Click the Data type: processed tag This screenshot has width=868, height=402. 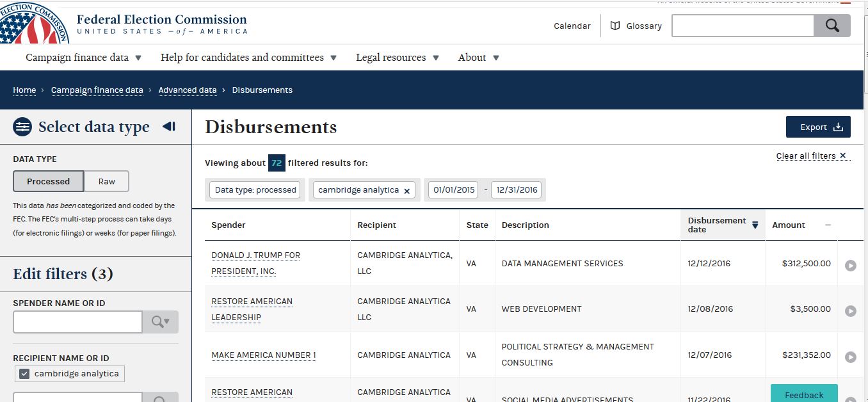coord(255,190)
